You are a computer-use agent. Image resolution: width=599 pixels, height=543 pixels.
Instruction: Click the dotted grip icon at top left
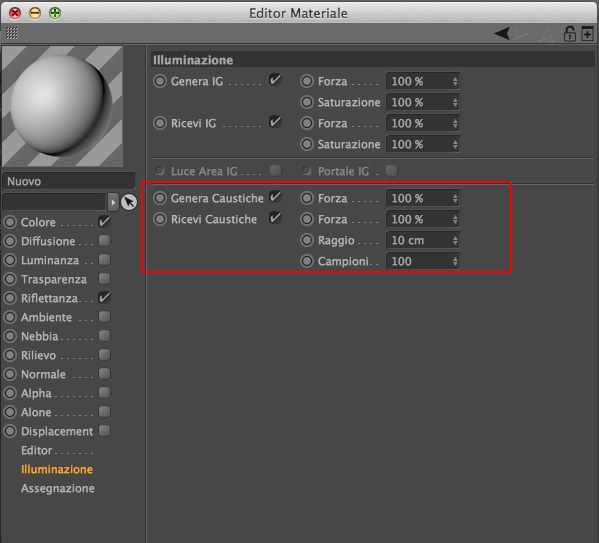[12, 33]
